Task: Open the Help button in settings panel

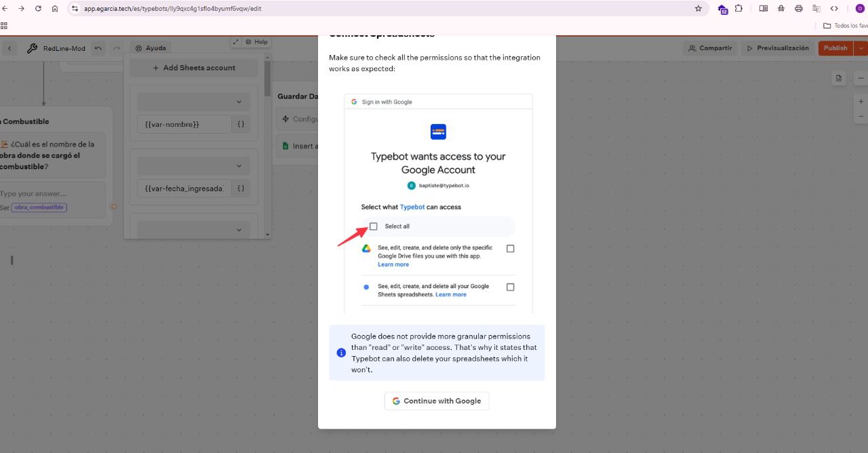Action: click(256, 41)
